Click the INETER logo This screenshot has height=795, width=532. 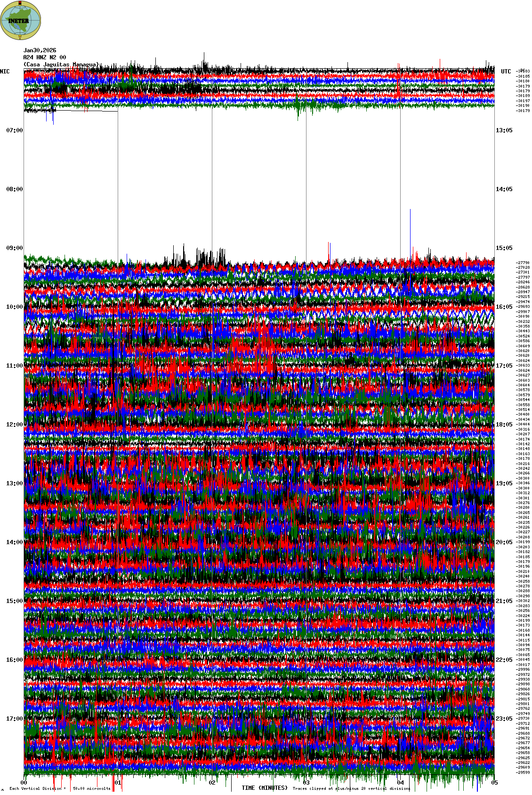click(21, 20)
